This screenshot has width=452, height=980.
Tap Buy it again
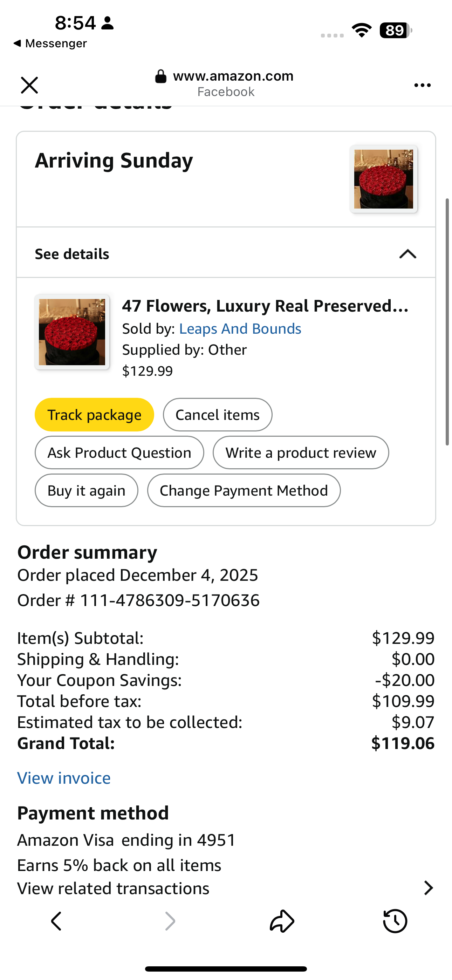86,490
